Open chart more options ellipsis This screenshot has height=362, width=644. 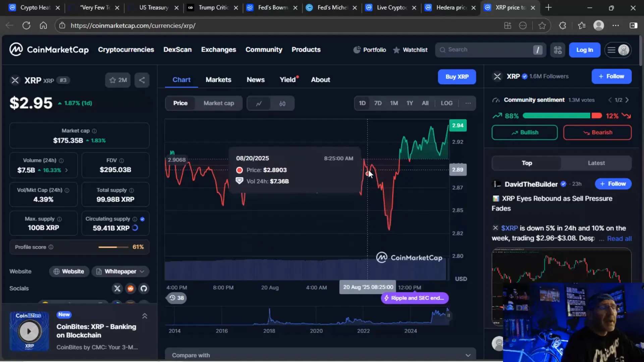click(x=468, y=103)
